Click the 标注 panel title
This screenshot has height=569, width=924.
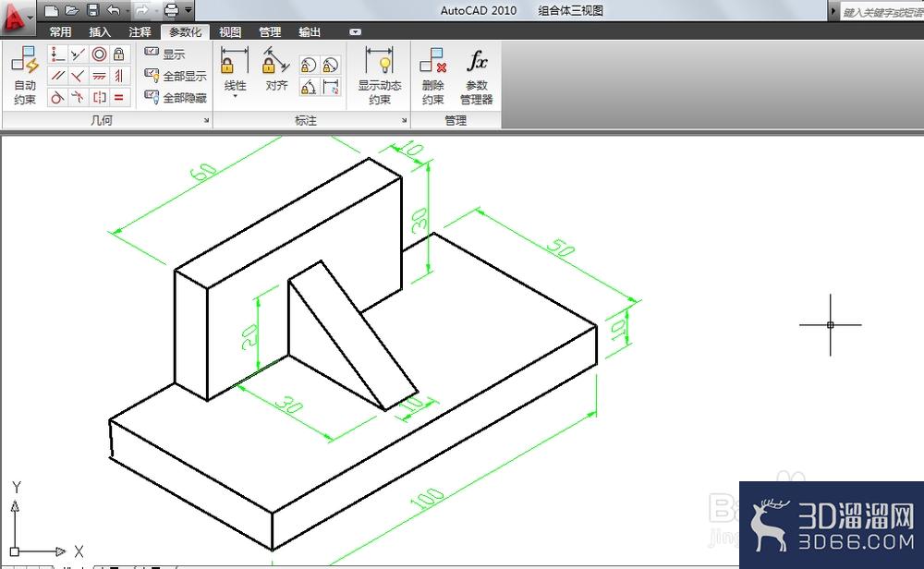click(x=306, y=120)
